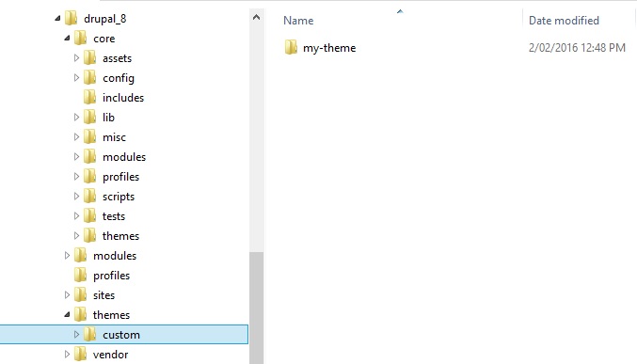
Task: Click the drupal_8 folder icon
Action: [72, 18]
